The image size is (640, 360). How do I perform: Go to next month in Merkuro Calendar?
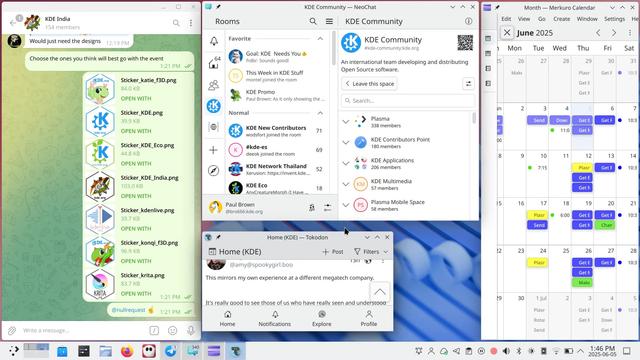[x=614, y=33]
